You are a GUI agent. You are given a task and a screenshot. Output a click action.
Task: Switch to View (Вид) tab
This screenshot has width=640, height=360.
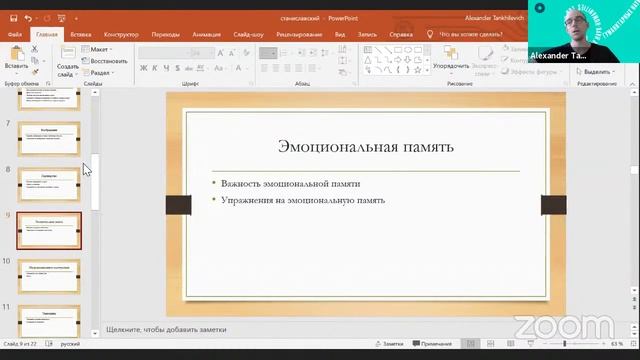[340, 34]
